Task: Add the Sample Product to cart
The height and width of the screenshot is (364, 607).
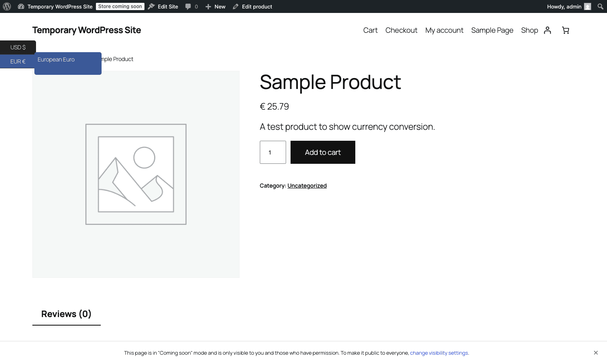Action: pos(323,152)
